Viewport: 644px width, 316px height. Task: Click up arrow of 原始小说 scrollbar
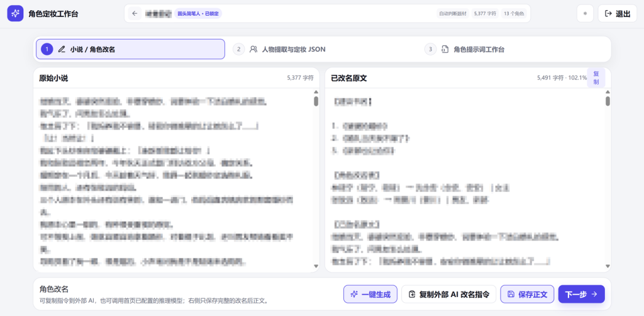316,92
